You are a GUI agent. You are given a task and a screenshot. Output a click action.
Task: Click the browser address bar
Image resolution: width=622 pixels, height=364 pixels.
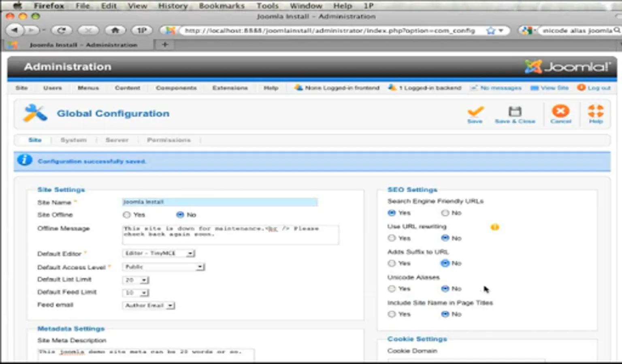pyautogui.click(x=330, y=30)
